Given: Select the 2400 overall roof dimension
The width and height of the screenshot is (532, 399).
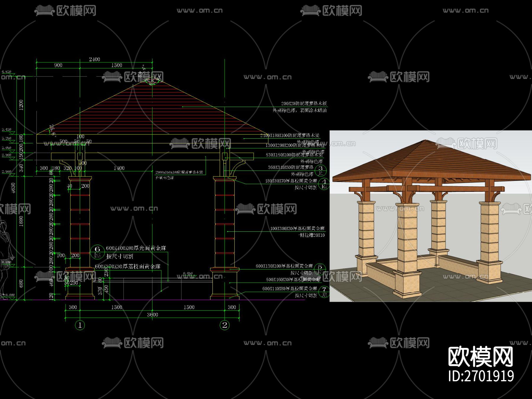Looking at the screenshot, I should coord(95,59).
